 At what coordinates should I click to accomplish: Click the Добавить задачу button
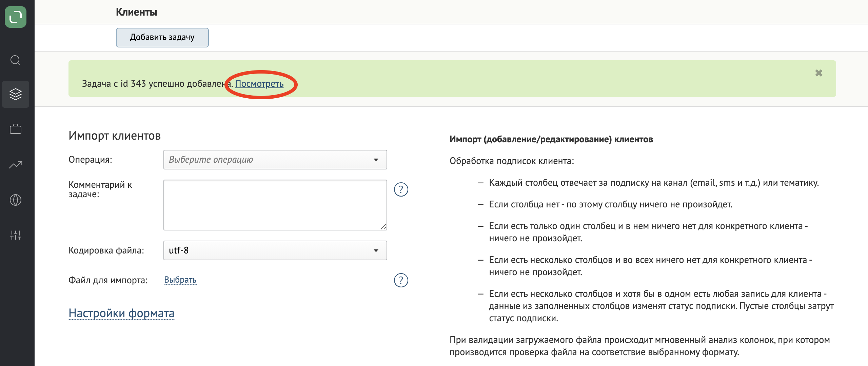tap(162, 37)
